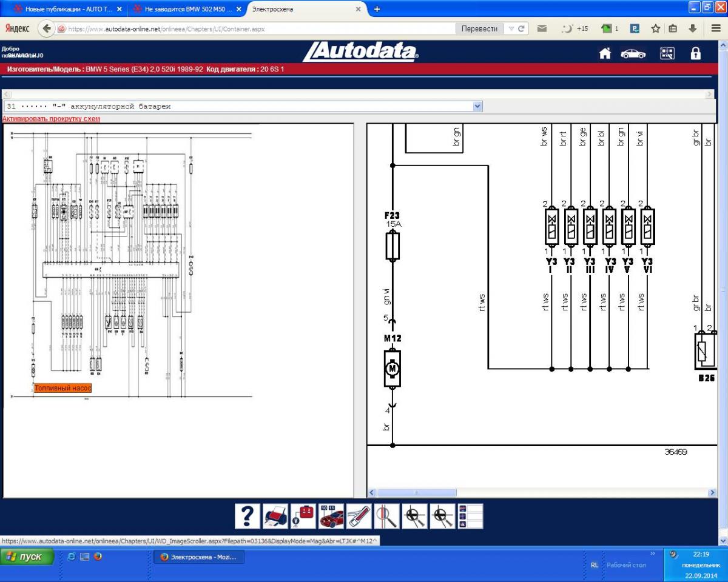Click the Электросхема Mozilla taskbar button
The width and height of the screenshot is (728, 582).
(x=199, y=557)
